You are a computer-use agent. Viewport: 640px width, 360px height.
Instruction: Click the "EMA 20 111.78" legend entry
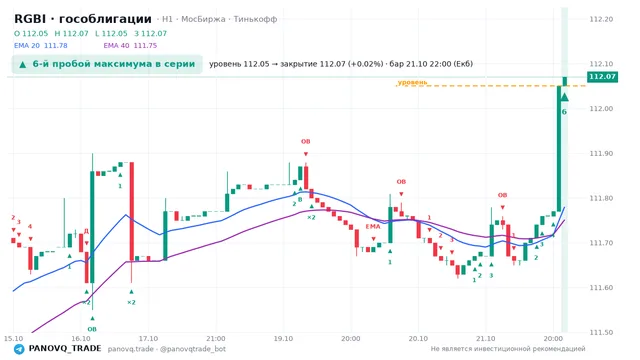tap(41, 46)
